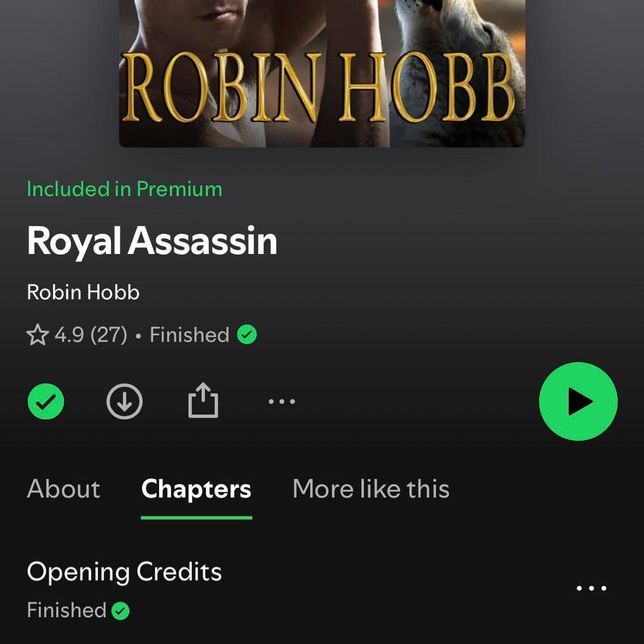
Task: Tap the Finished checkmark beside rating
Action: pos(247,335)
